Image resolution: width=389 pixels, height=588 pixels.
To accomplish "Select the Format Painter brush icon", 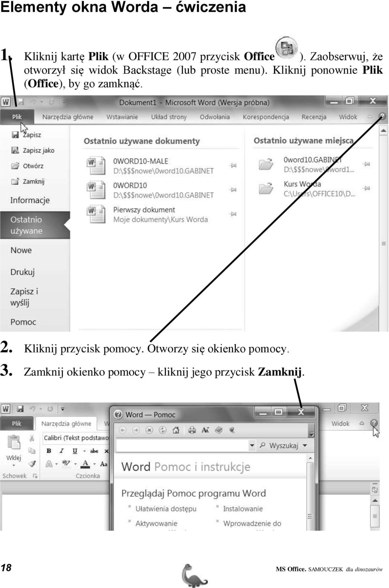I will (32, 464).
